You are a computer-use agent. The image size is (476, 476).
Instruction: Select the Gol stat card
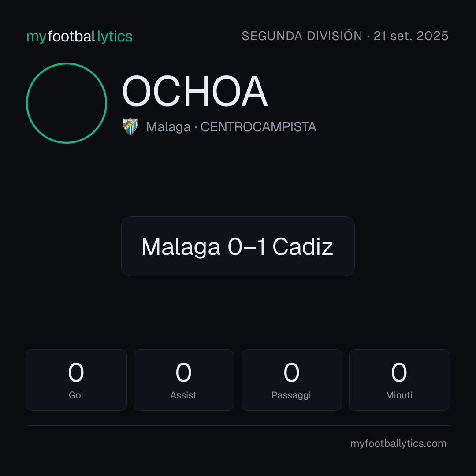(x=76, y=380)
